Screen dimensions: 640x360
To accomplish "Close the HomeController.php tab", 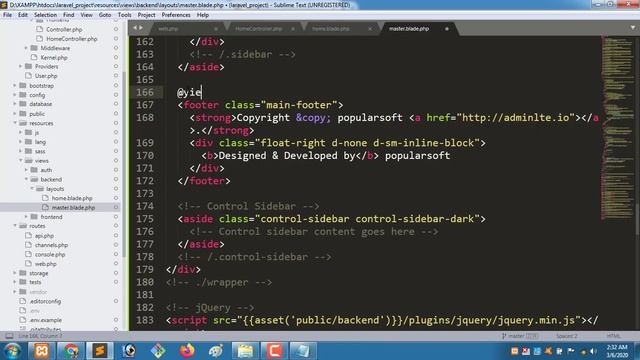I will [x=293, y=29].
